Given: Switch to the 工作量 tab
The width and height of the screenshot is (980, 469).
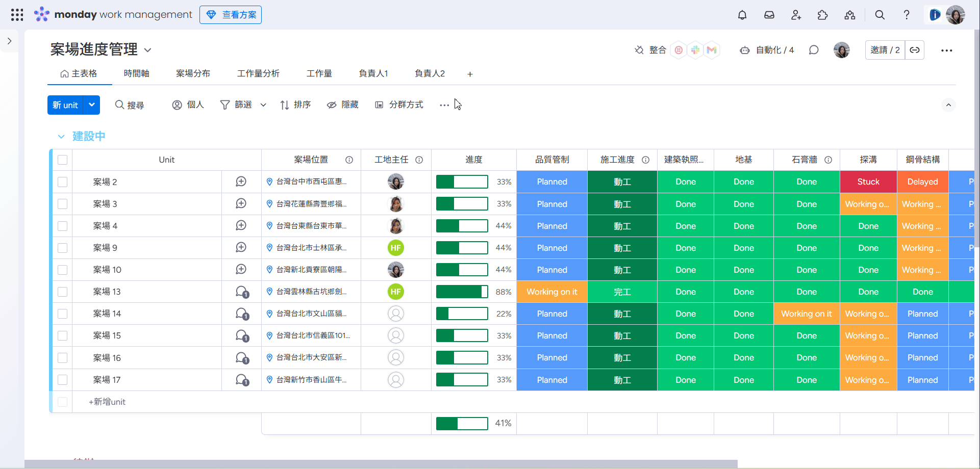Looking at the screenshot, I should click(x=319, y=74).
